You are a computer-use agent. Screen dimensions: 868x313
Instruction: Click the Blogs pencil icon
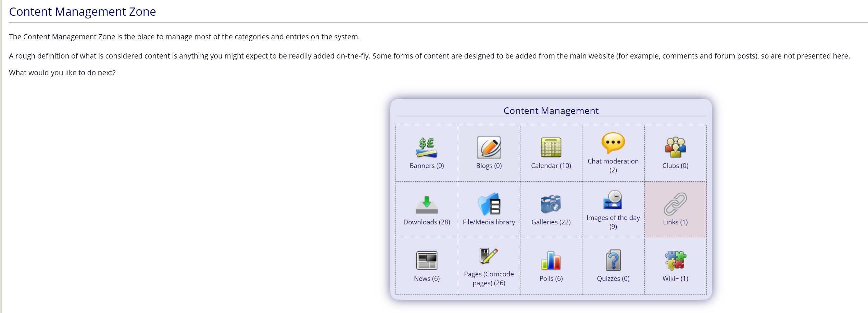pos(489,147)
